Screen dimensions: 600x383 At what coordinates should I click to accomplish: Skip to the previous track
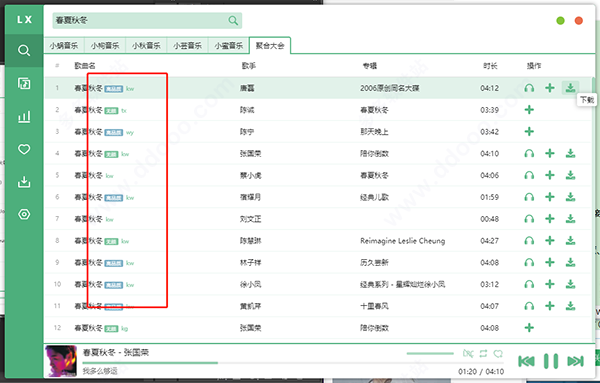526,361
